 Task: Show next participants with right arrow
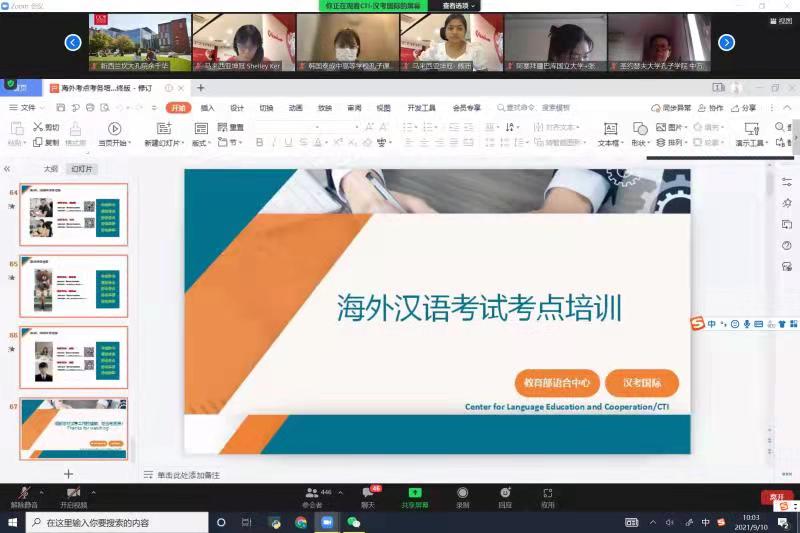[727, 42]
